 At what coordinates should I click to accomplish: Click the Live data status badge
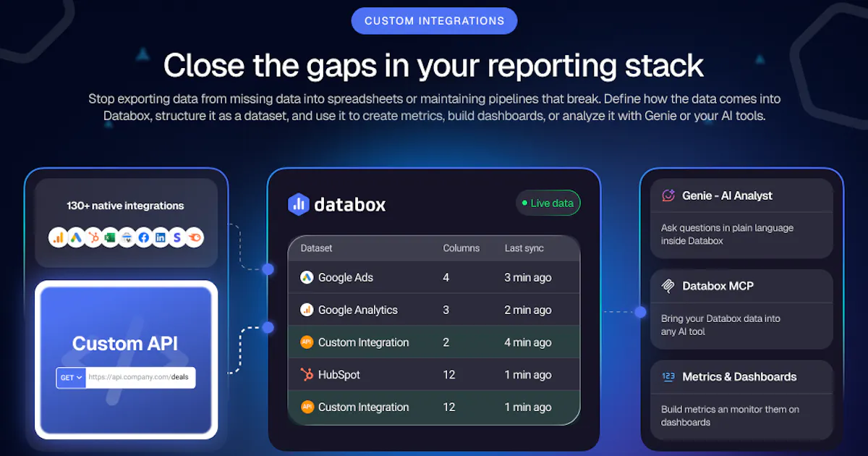pos(548,203)
